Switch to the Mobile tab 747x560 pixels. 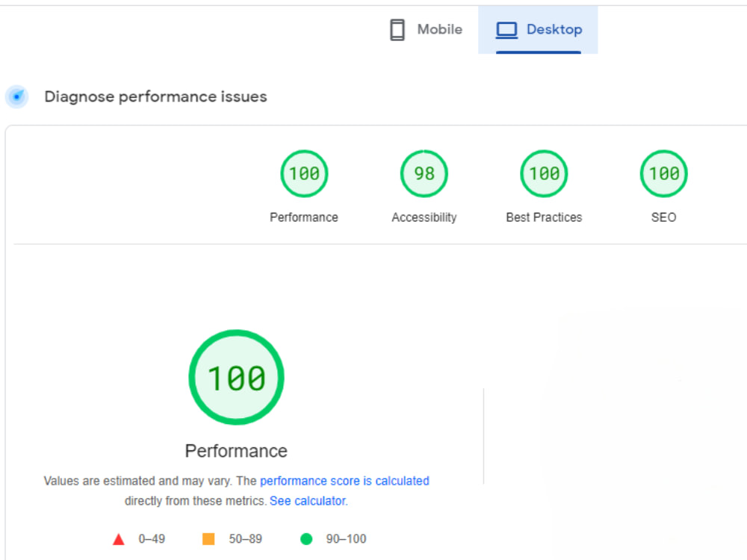426,30
